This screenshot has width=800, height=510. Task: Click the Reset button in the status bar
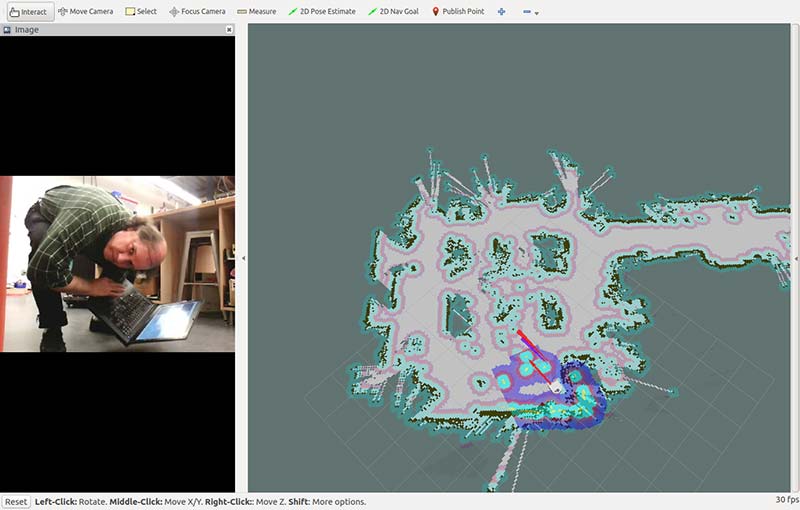(x=16, y=502)
